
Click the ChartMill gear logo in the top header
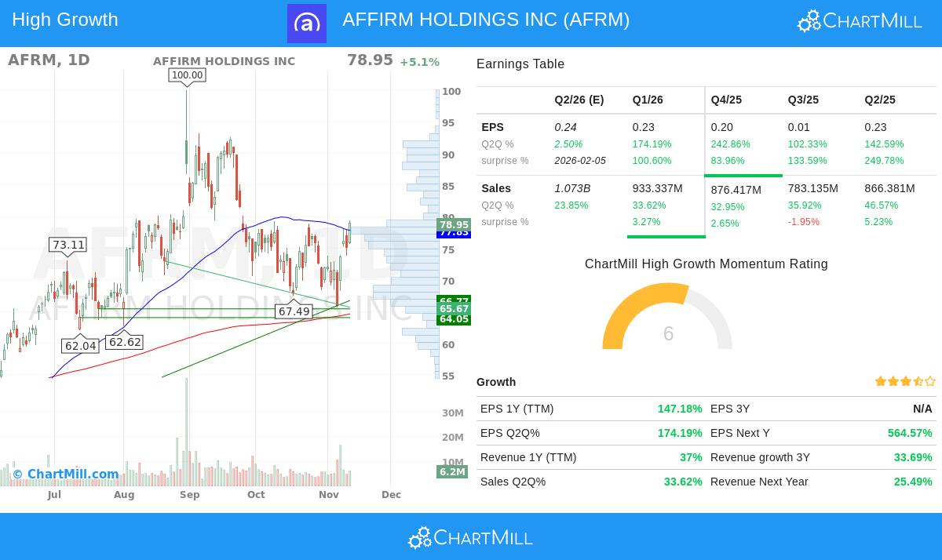(808, 20)
